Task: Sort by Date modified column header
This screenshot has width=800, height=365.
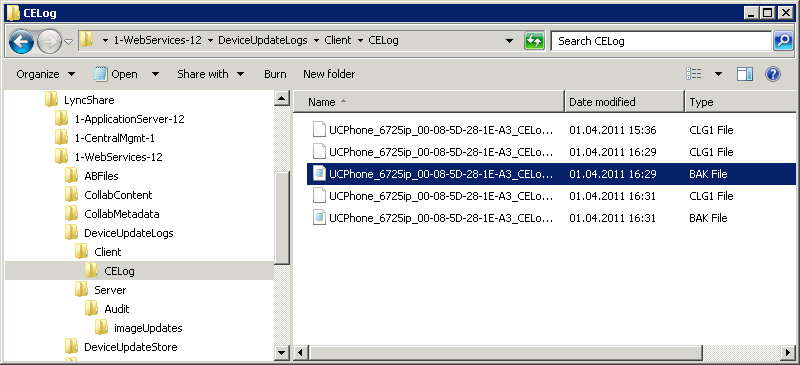Action: [x=624, y=102]
